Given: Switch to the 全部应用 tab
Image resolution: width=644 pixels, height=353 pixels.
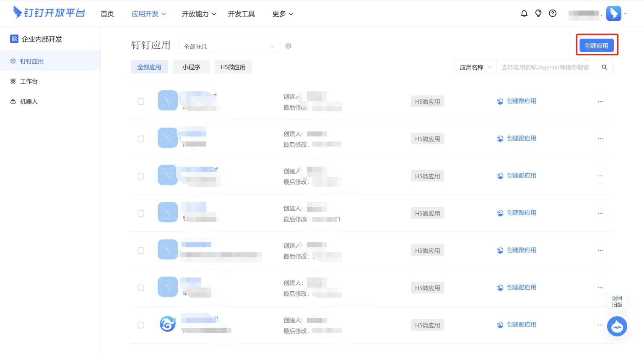Looking at the screenshot, I should (x=149, y=67).
